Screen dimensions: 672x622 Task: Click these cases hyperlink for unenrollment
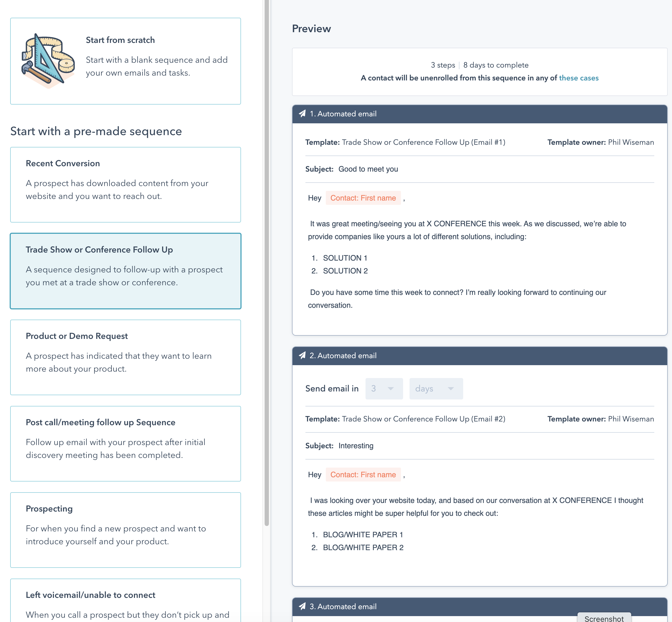579,78
